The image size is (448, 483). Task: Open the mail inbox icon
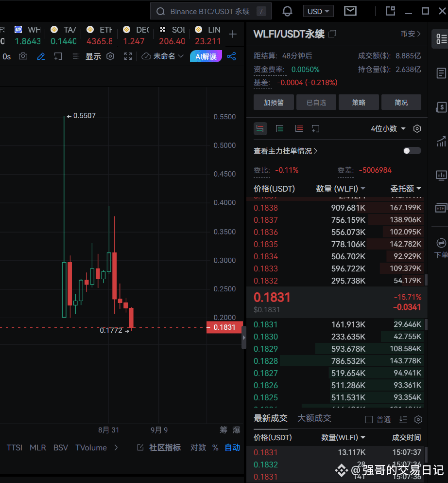[350, 11]
